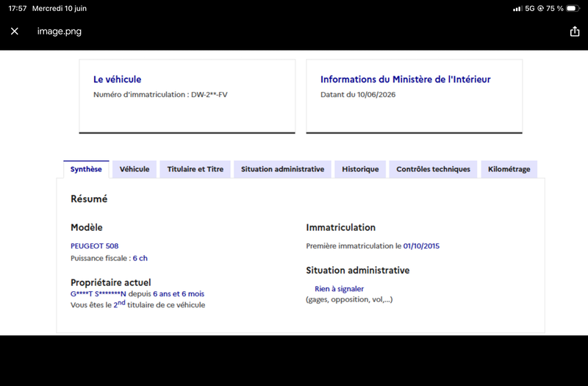Click Informations du Ministère de l'Intérieur heading

point(406,79)
